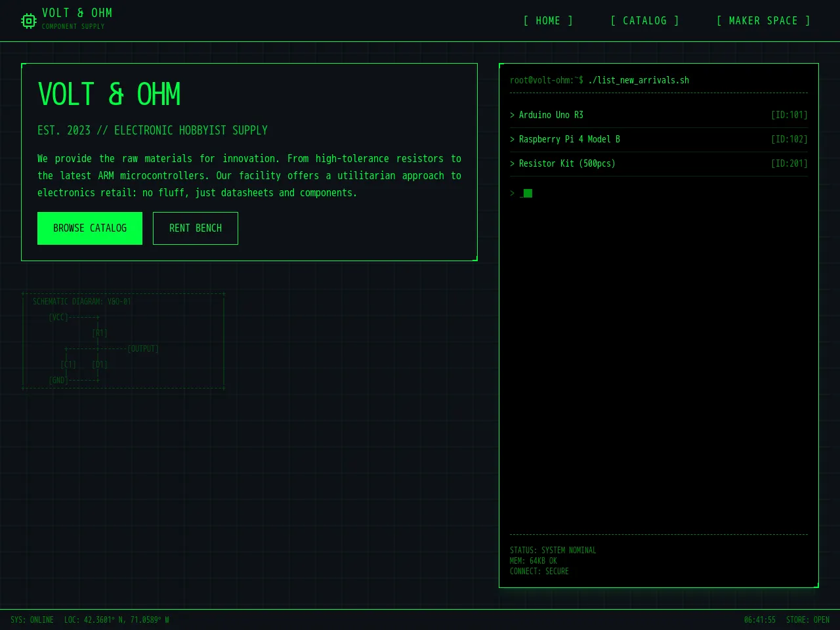The image size is (840, 630).
Task: Click the MEM: 64KB OK line
Action: [534, 561]
